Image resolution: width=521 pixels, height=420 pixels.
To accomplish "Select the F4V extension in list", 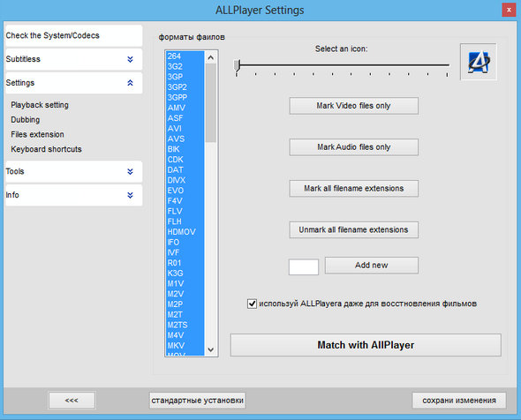I will [185, 200].
